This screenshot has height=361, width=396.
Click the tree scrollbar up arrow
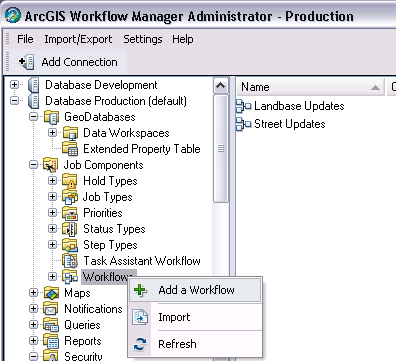point(220,86)
